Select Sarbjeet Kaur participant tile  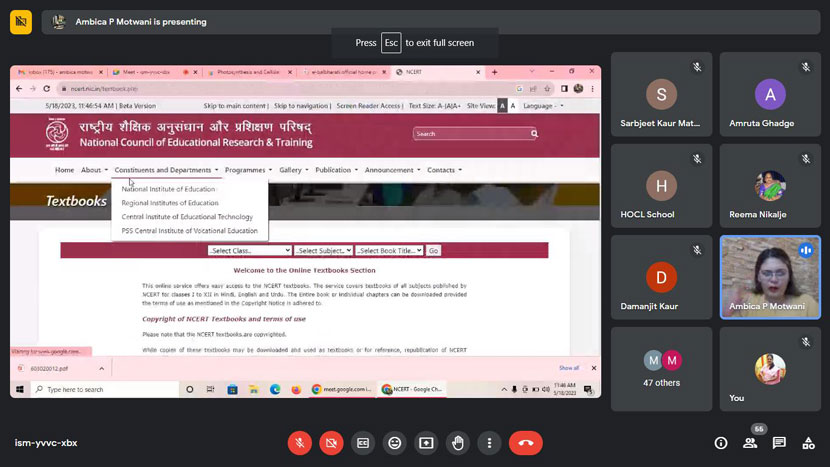pos(661,94)
